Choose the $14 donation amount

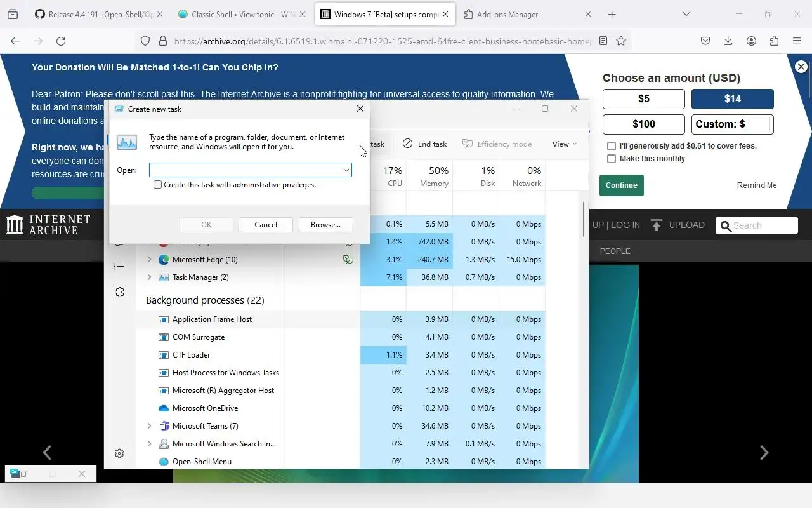733,98
